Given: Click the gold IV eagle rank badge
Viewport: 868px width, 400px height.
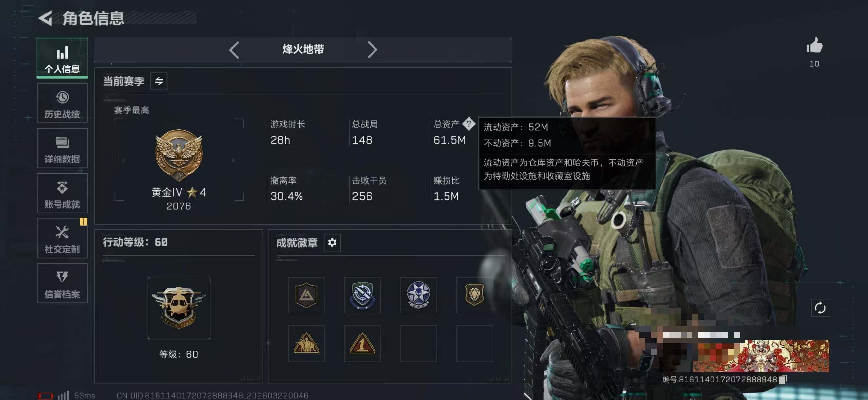Looking at the screenshot, I should [x=179, y=155].
